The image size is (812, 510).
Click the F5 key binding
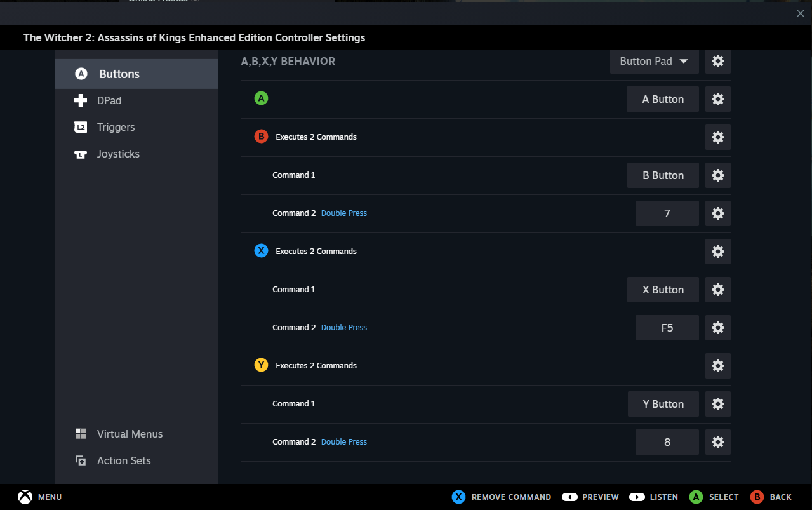click(667, 328)
